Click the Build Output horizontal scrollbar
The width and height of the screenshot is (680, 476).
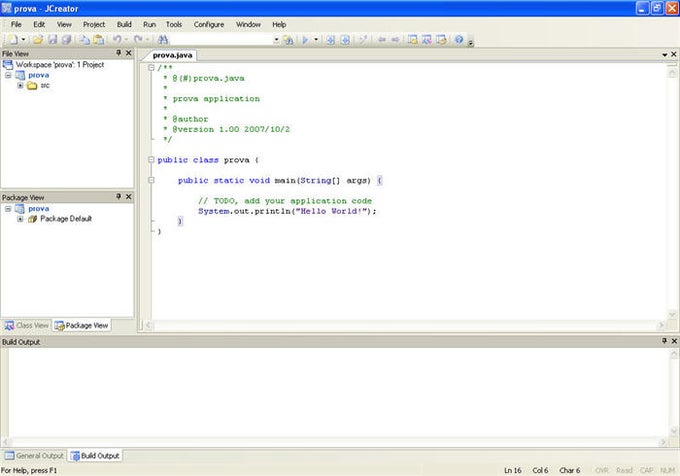[334, 442]
